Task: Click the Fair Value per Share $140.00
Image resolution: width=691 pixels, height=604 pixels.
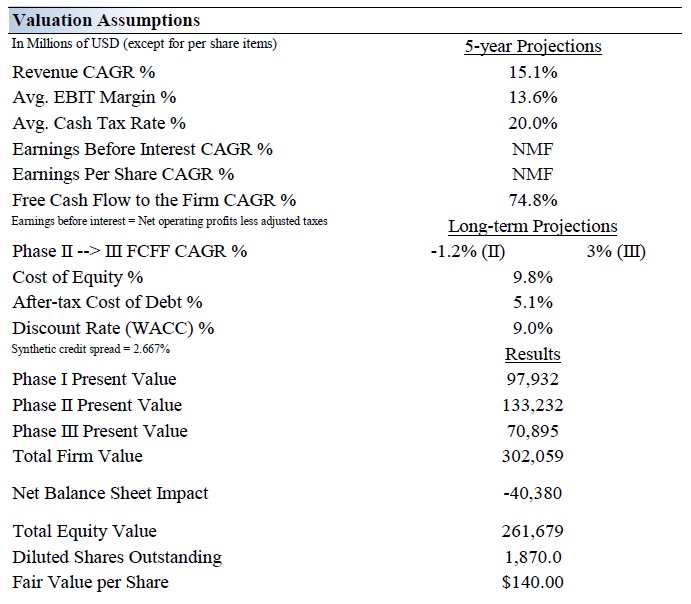Action: point(532,582)
